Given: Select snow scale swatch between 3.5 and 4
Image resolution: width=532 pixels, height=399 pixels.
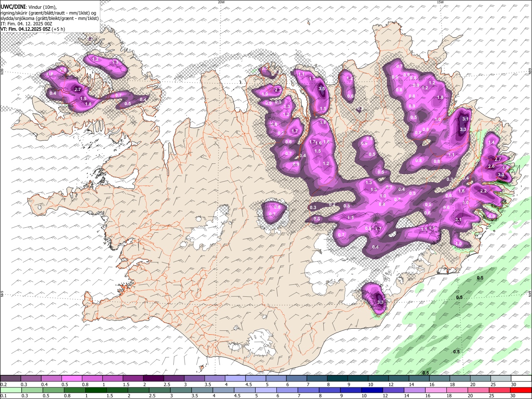Looking at the screenshot, I should click(x=214, y=378).
